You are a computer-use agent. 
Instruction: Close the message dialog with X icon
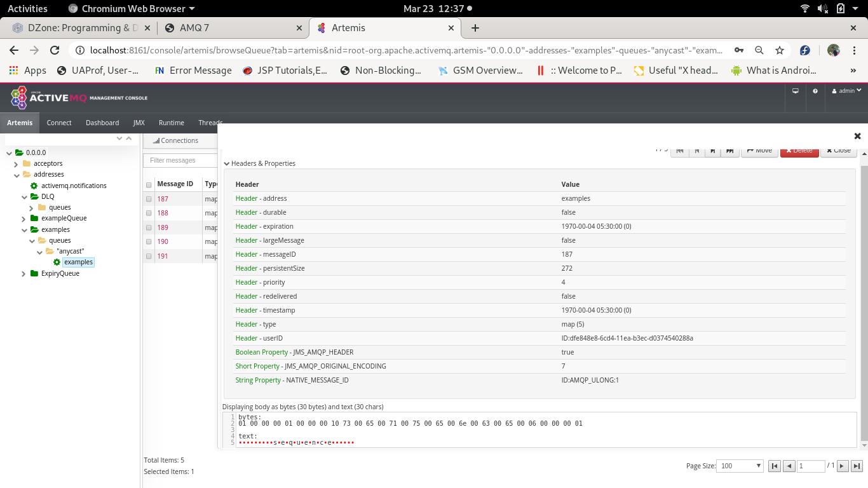pyautogui.click(x=857, y=136)
